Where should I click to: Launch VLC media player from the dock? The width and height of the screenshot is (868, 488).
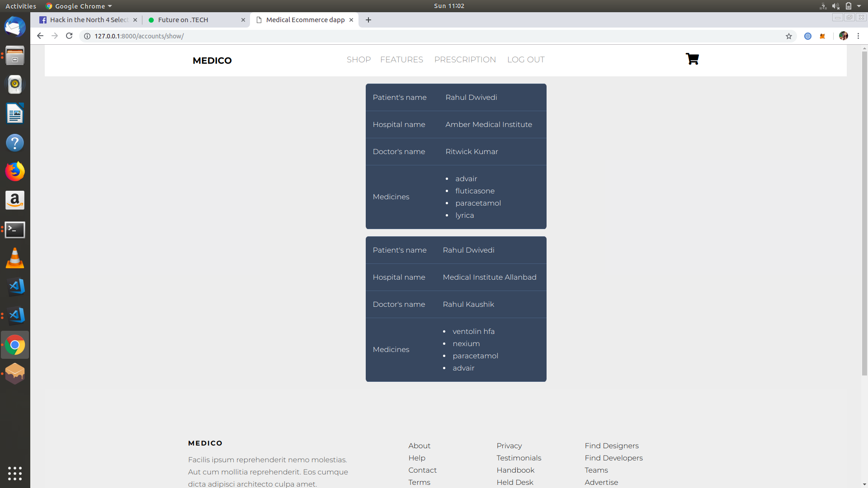pyautogui.click(x=15, y=258)
